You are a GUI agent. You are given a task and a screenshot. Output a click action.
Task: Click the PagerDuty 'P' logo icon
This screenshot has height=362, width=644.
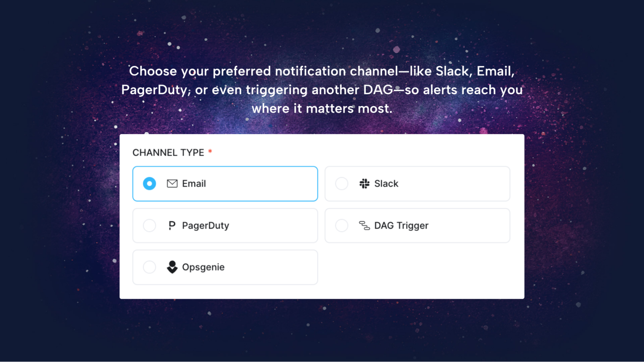coord(172,225)
